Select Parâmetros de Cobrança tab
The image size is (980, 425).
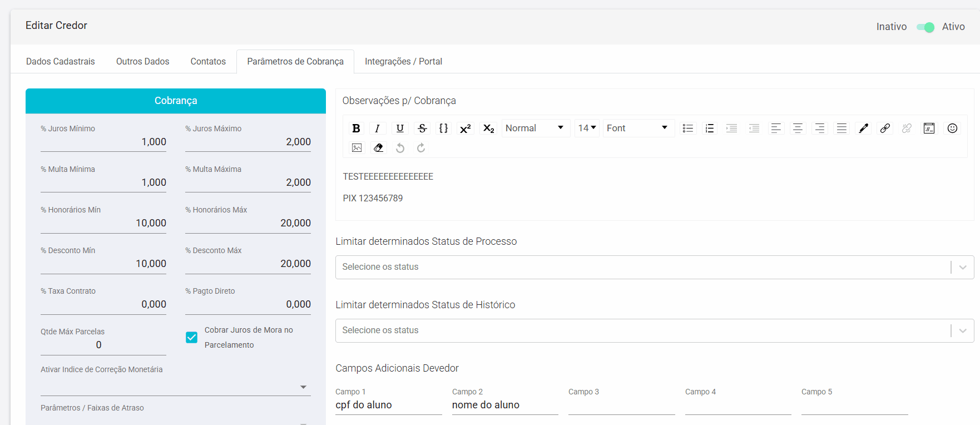click(295, 62)
